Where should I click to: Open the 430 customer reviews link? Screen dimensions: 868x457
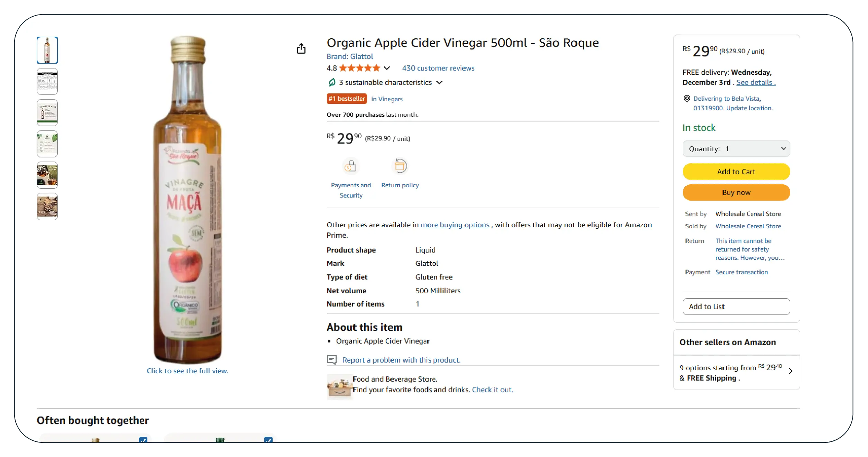coord(438,68)
